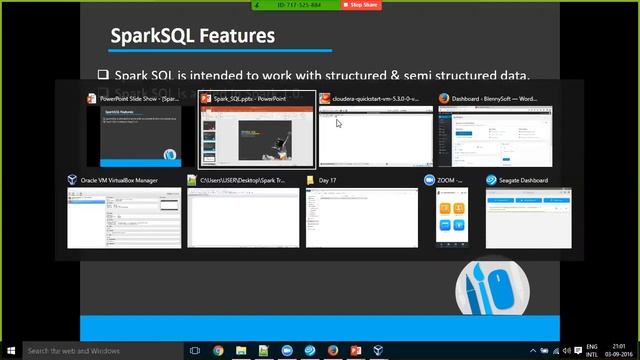Open File Explorer from the taskbar
The height and width of the screenshot is (360, 640).
(241, 351)
